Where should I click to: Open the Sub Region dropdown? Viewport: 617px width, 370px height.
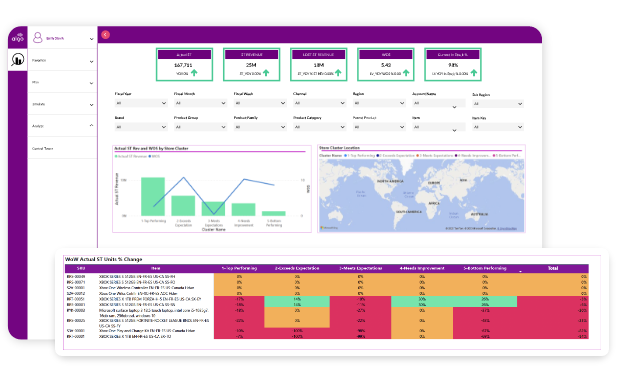(498, 104)
